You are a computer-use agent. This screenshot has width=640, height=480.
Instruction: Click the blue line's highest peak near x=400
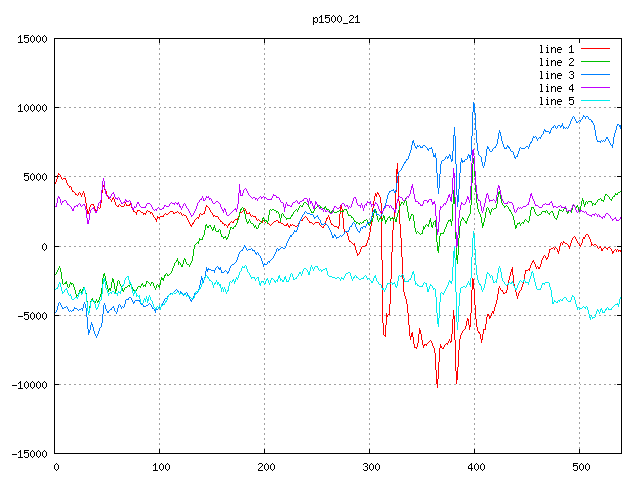click(x=474, y=103)
